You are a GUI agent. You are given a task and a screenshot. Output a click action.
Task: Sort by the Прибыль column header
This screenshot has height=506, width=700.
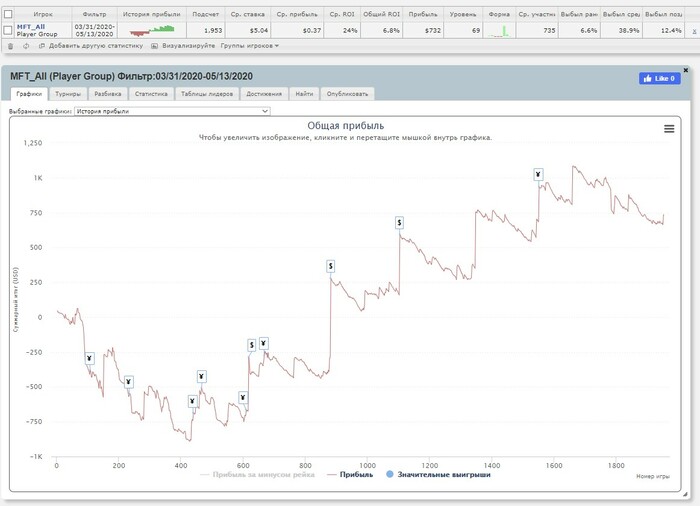click(423, 14)
